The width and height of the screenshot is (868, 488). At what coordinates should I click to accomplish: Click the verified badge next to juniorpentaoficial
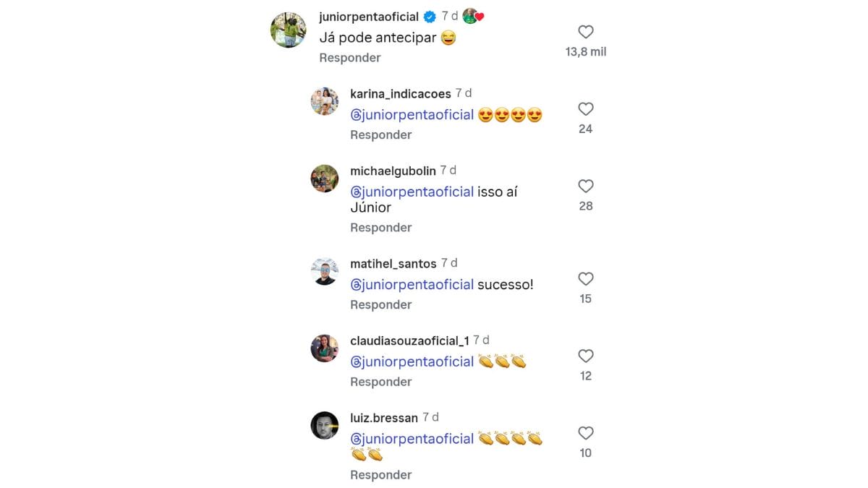[x=430, y=17]
